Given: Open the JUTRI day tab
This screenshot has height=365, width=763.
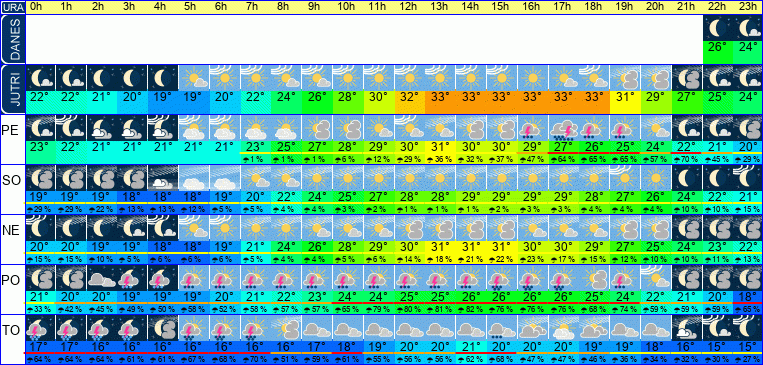Looking at the screenshot, I should 12,90.
